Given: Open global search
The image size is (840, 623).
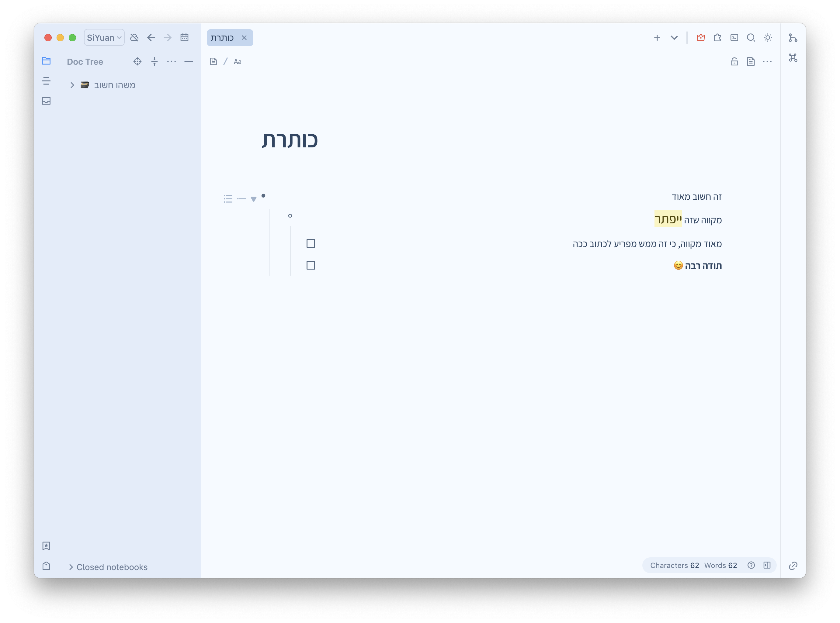Looking at the screenshot, I should coord(751,38).
